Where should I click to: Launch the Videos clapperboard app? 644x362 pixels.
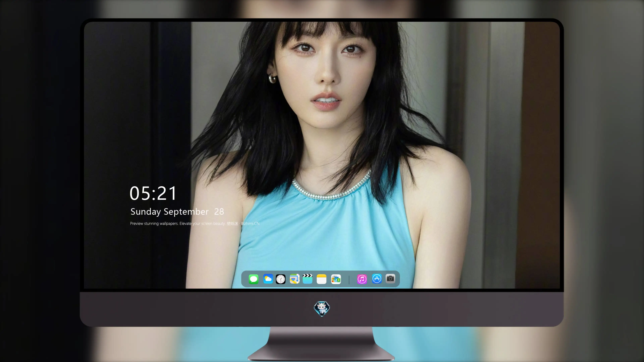[308, 279]
